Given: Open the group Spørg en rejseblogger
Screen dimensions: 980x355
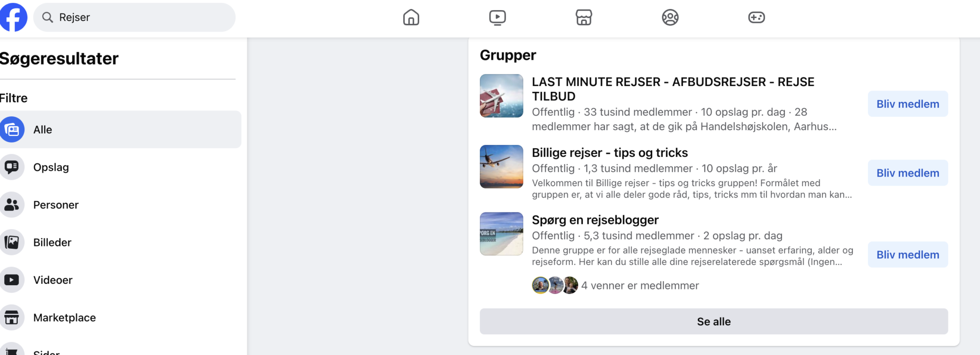Looking at the screenshot, I should coord(595,220).
